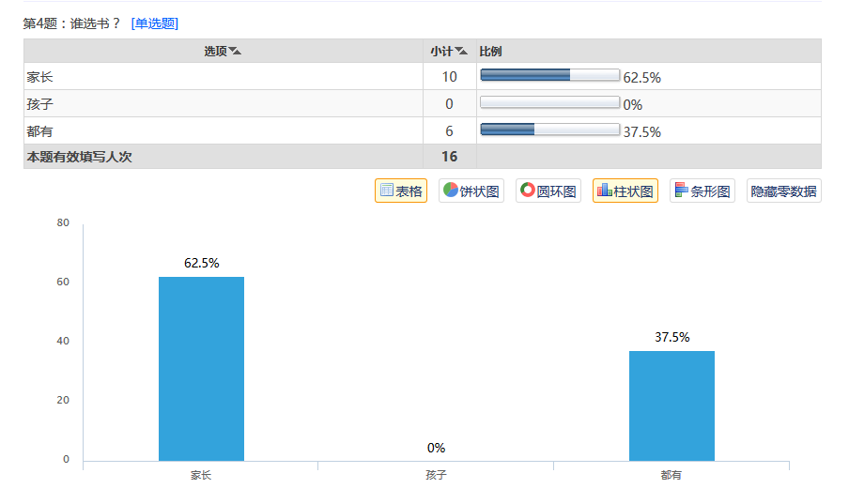
Task: Switch to 条形图 horizontal bar chart
Action: tap(702, 191)
